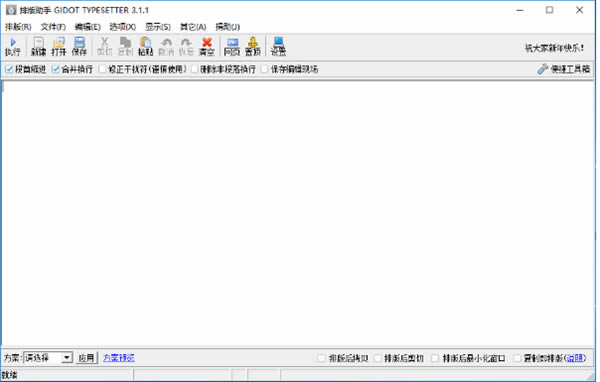The image size is (600, 382).
Task: Open settings via the 设置 computer icon
Action: pyautogui.click(x=278, y=47)
